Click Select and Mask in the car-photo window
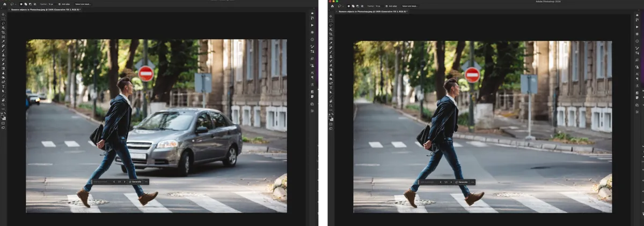 coord(83,4)
